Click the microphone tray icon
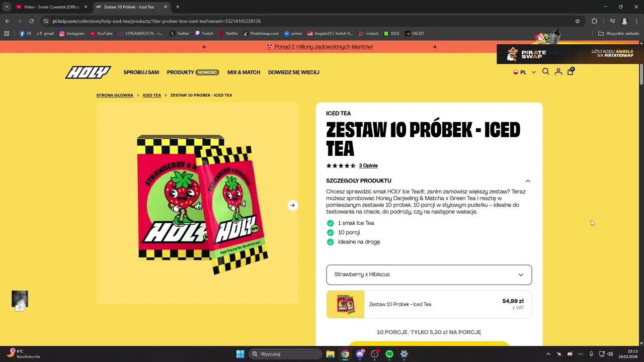This screenshot has height=362, width=644. point(591,354)
